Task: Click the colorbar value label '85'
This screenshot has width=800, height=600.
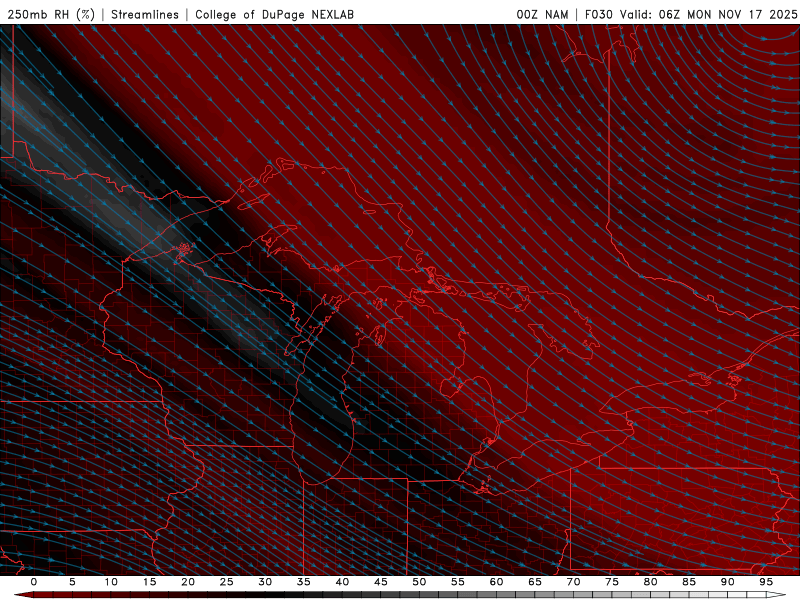Action: pyautogui.click(x=689, y=582)
